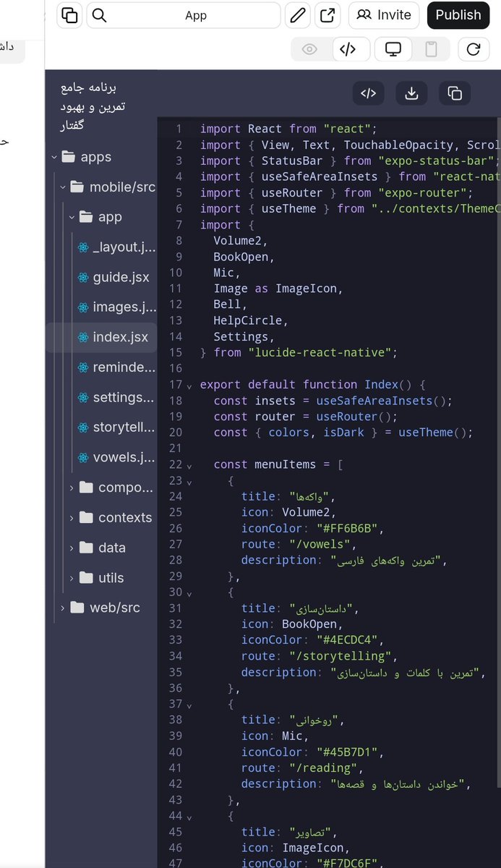Click the folder icon beside apps
The height and width of the screenshot is (868, 501).
(69, 157)
